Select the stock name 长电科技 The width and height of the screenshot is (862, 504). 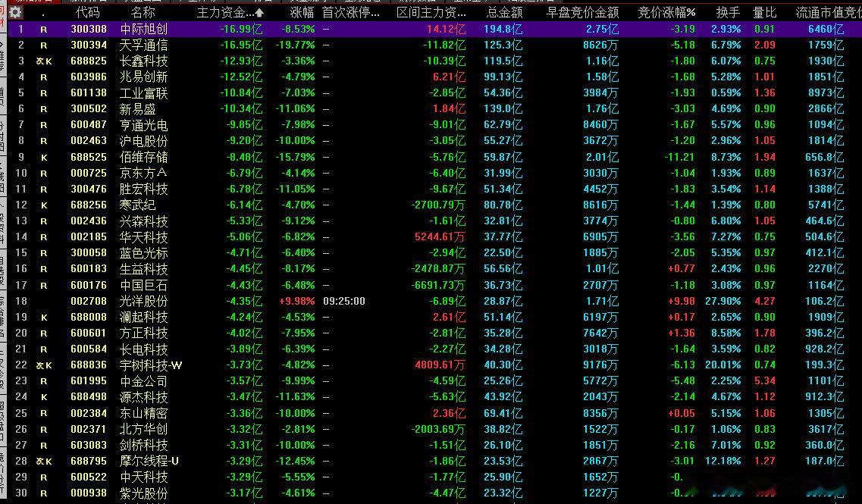tap(143, 349)
